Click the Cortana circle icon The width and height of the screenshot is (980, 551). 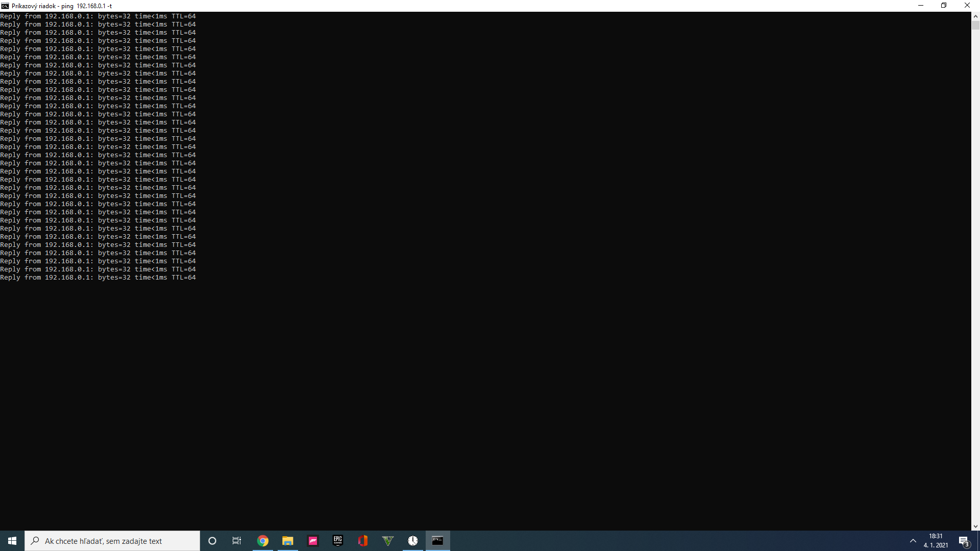pyautogui.click(x=212, y=541)
